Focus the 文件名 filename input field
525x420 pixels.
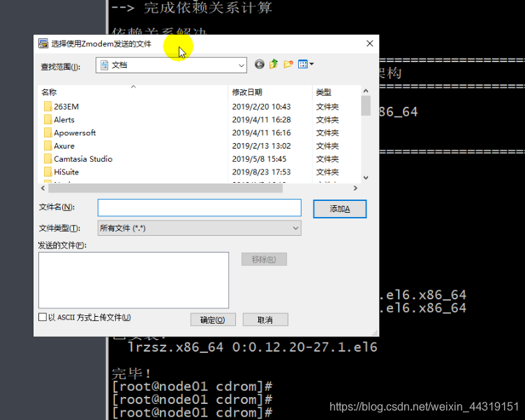click(x=199, y=208)
